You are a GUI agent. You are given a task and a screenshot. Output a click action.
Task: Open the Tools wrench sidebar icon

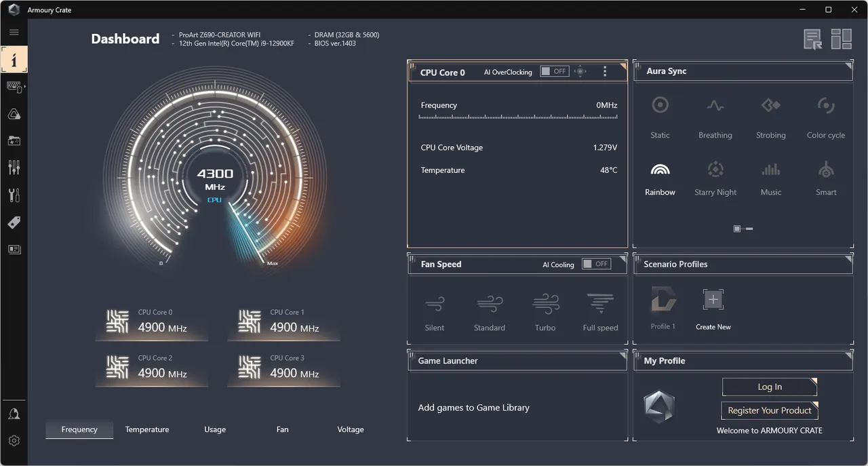point(14,195)
